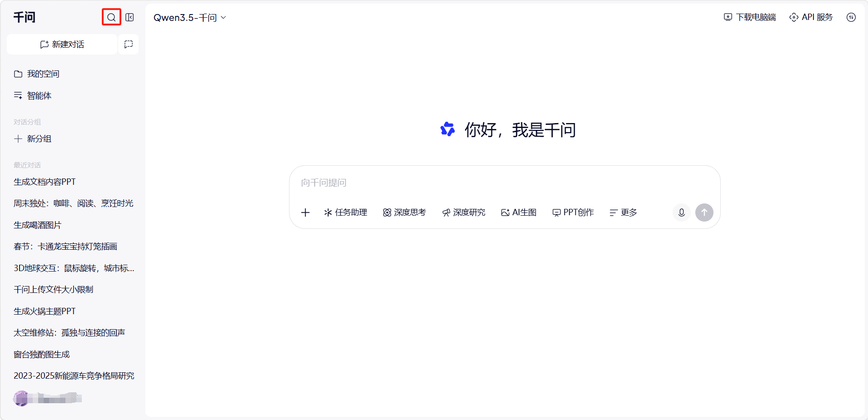Open conversation 周末独处：咖啡、阅读、烹饪时光
The image size is (868, 420).
[x=74, y=203]
